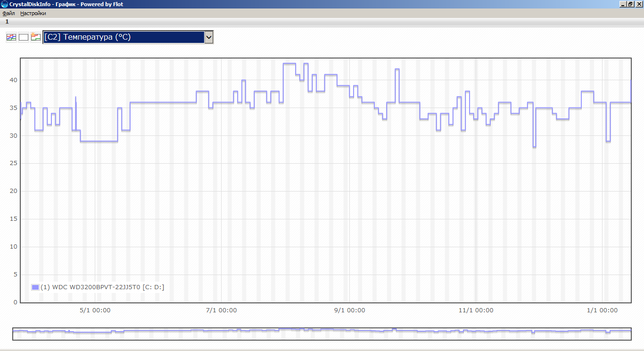Open the Настройки menu
The image size is (644, 351).
[x=33, y=13]
